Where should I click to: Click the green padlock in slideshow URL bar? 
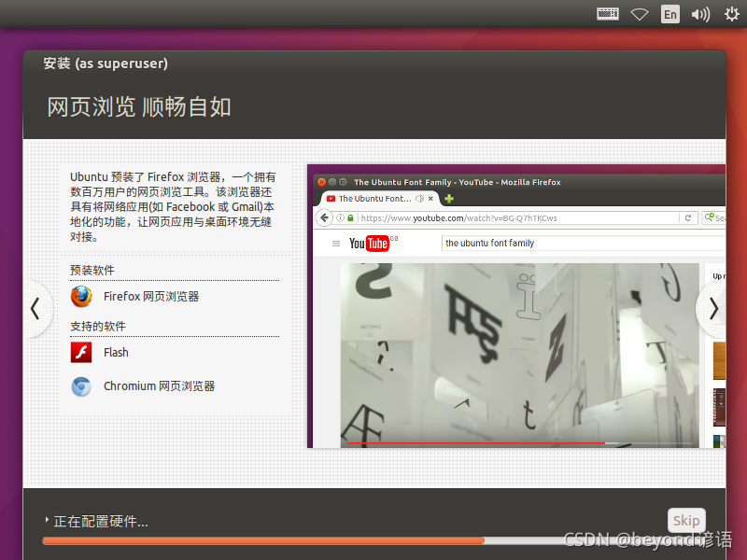pyautogui.click(x=350, y=218)
